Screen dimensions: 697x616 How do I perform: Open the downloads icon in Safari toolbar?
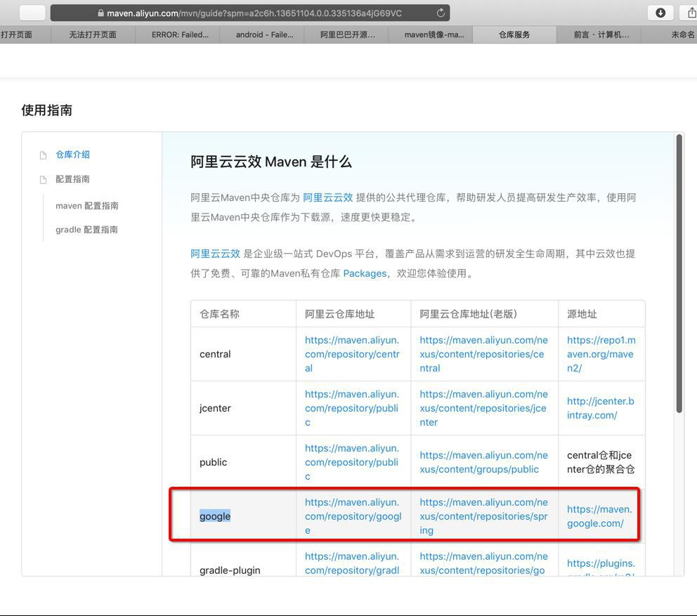660,13
